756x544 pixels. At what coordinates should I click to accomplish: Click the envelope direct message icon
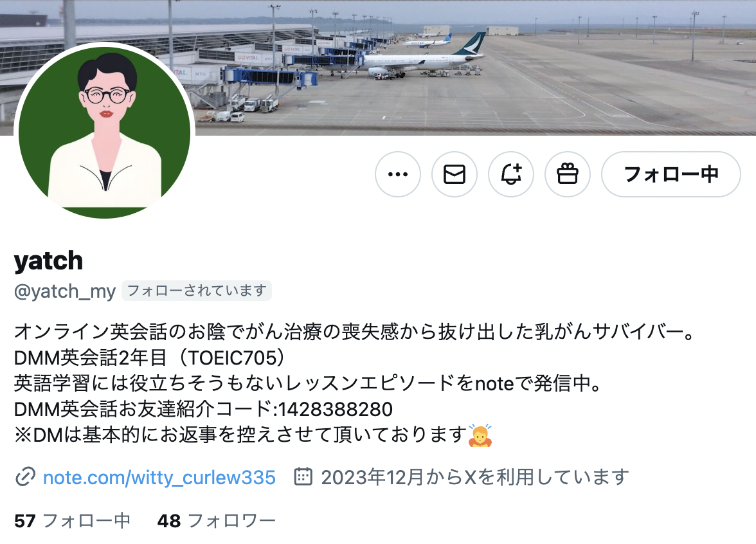point(454,174)
